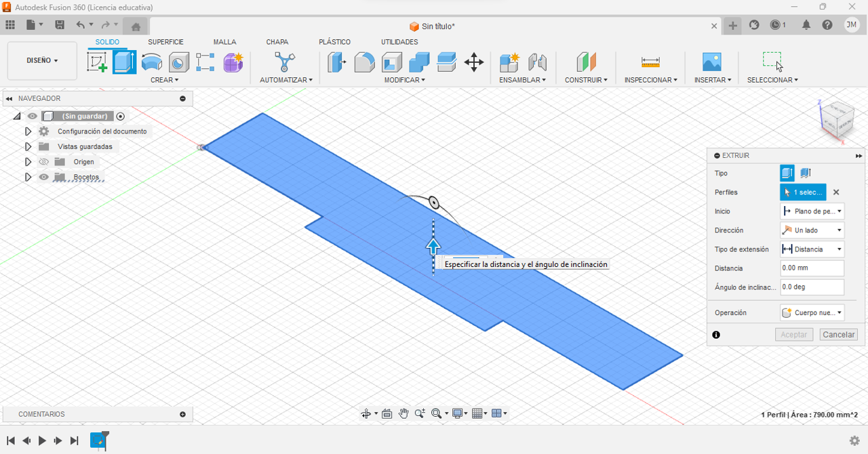Viewport: 868px width, 454px height.
Task: Switch to the UTILIDADES tab
Action: pos(399,42)
